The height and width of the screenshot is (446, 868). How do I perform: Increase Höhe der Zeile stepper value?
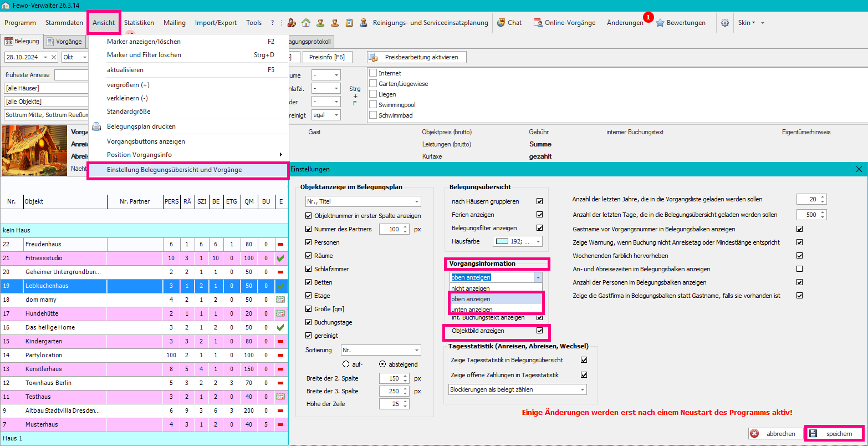click(x=405, y=401)
